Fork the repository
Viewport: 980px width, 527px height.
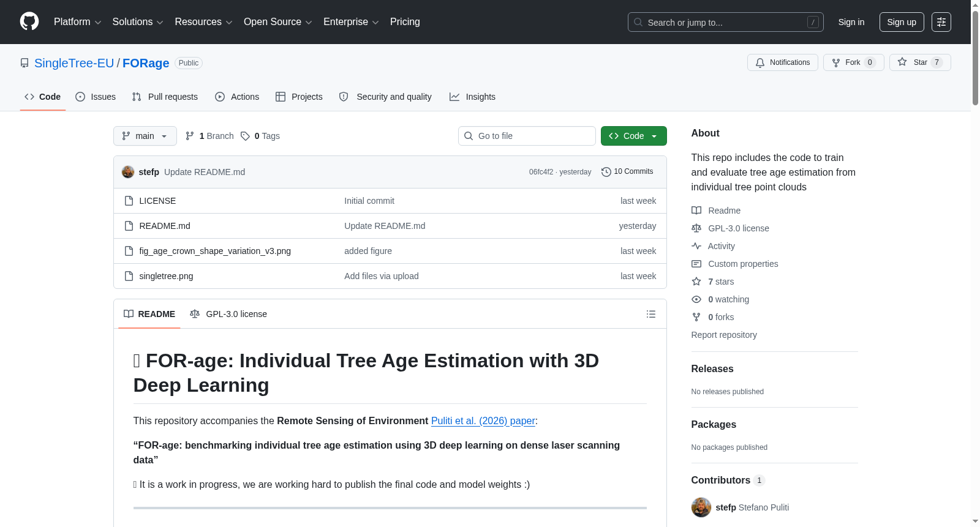click(853, 62)
